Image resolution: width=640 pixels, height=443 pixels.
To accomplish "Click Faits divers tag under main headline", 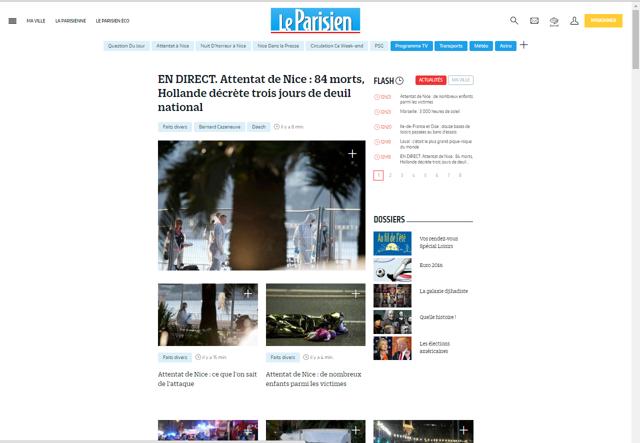I will point(175,127).
